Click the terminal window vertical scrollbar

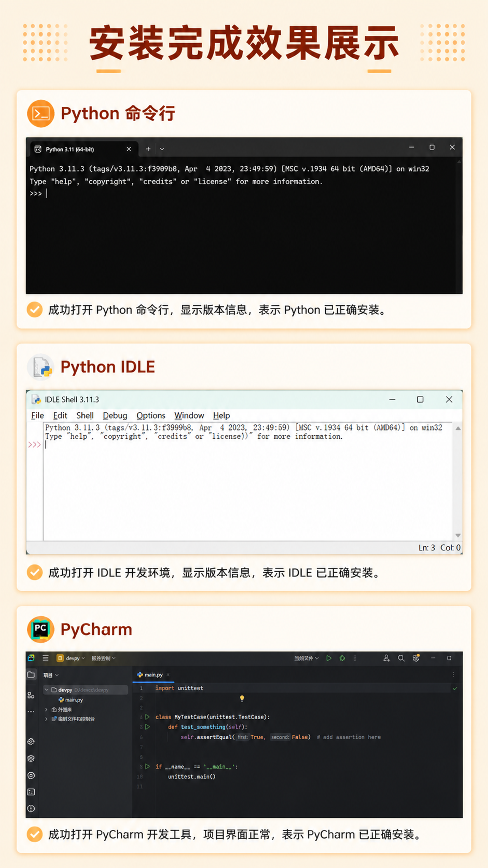(459, 226)
